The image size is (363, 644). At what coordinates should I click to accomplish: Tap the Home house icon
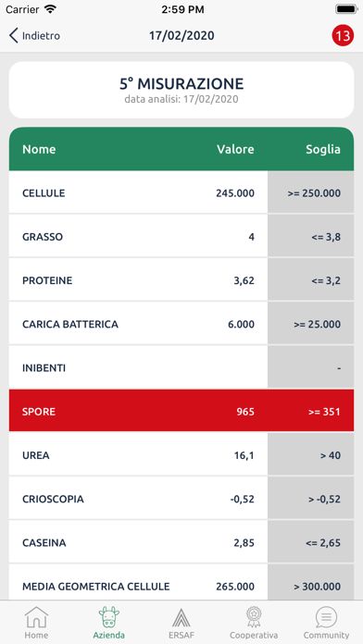pyautogui.click(x=36, y=617)
